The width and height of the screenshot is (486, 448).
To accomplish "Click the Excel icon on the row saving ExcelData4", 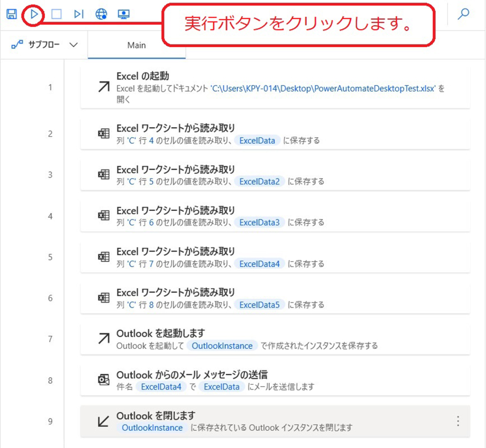I will pyautogui.click(x=104, y=256).
